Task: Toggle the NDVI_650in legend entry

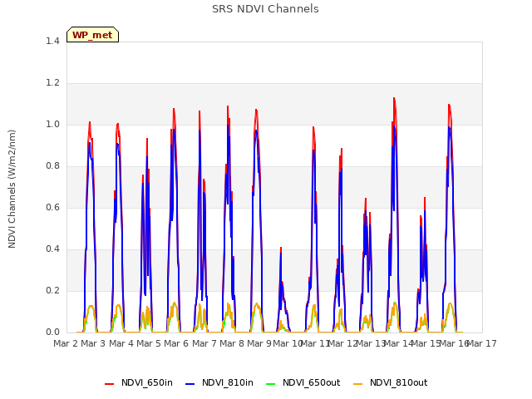Action: coord(139,383)
